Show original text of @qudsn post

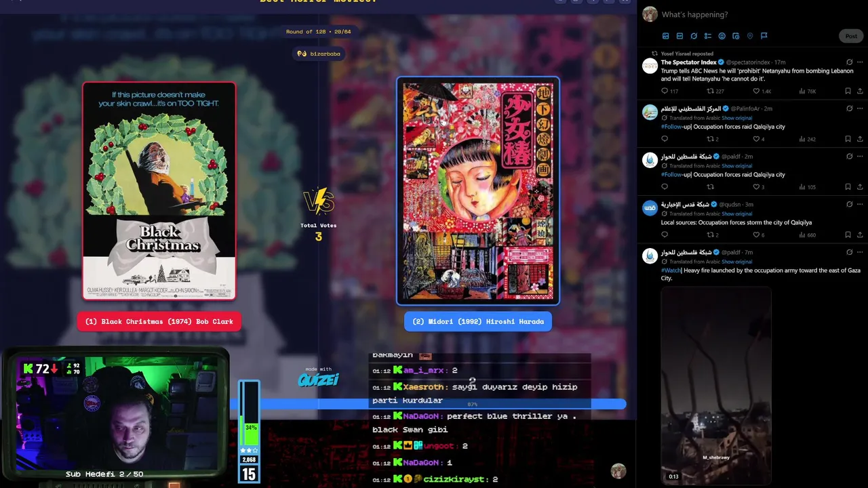coord(736,213)
